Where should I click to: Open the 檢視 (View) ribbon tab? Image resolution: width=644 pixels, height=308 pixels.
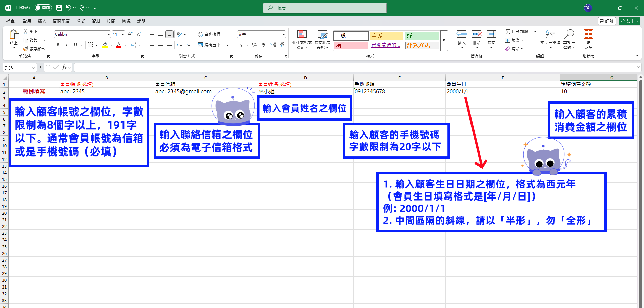[126, 21]
